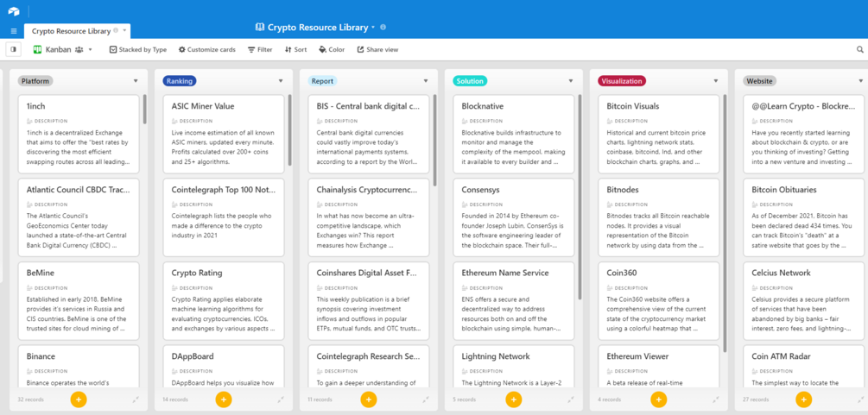Open the hamburger tables menu
Image resolution: width=868 pixels, height=415 pixels.
pos(14,31)
